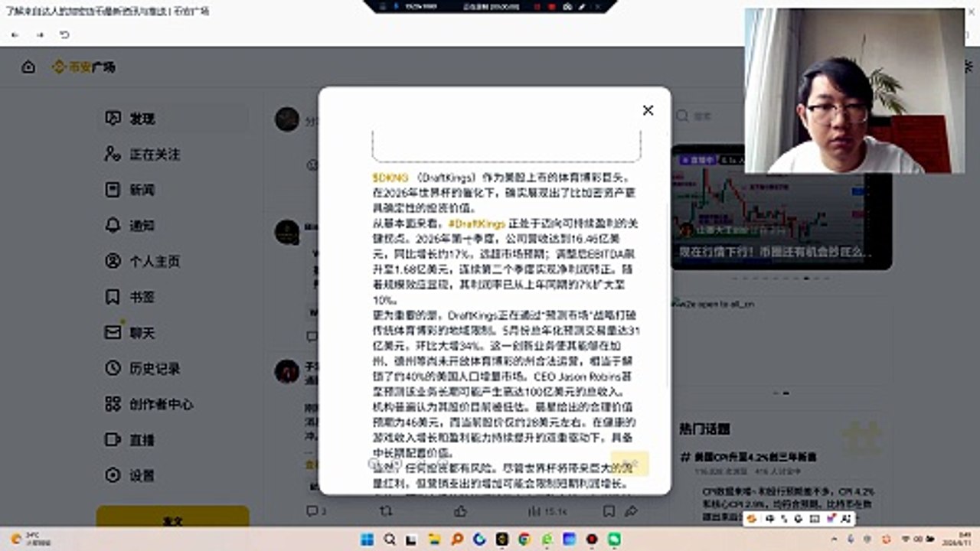Image resolution: width=980 pixels, height=551 pixels.
Task: Open the Windows Start menu
Action: (367, 539)
